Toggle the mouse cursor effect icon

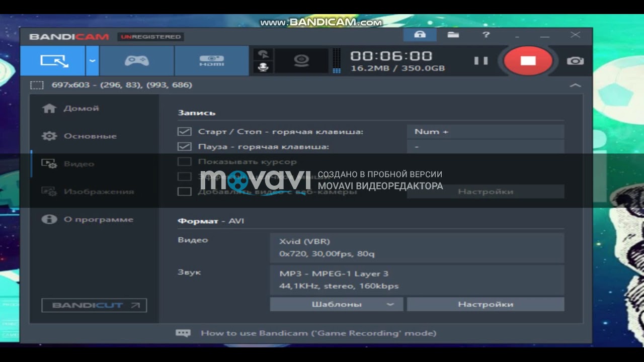tap(263, 54)
